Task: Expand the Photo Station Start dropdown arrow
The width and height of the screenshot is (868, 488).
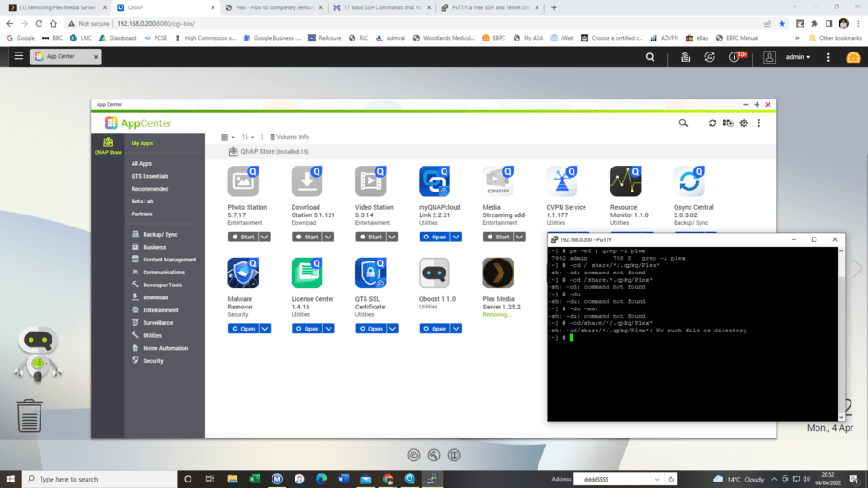Action: point(264,237)
